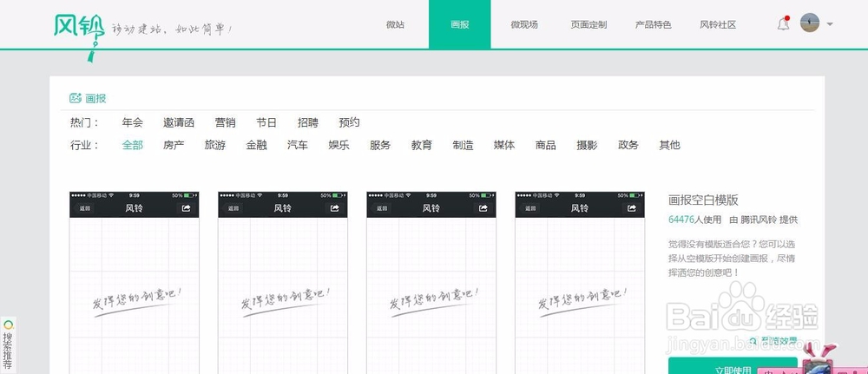Image resolution: width=868 pixels, height=374 pixels.
Task: Click the 行业 filter row label
Action: pyautogui.click(x=85, y=145)
